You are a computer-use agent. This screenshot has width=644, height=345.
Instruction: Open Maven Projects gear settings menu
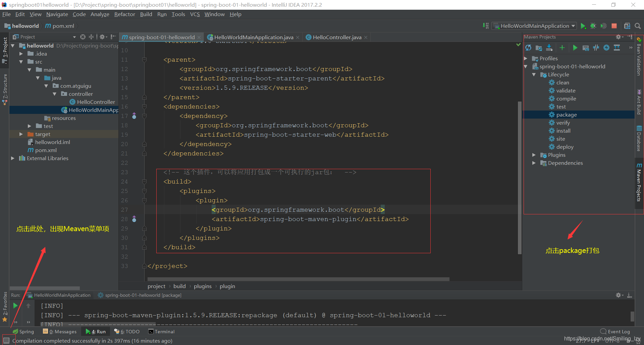point(619,37)
